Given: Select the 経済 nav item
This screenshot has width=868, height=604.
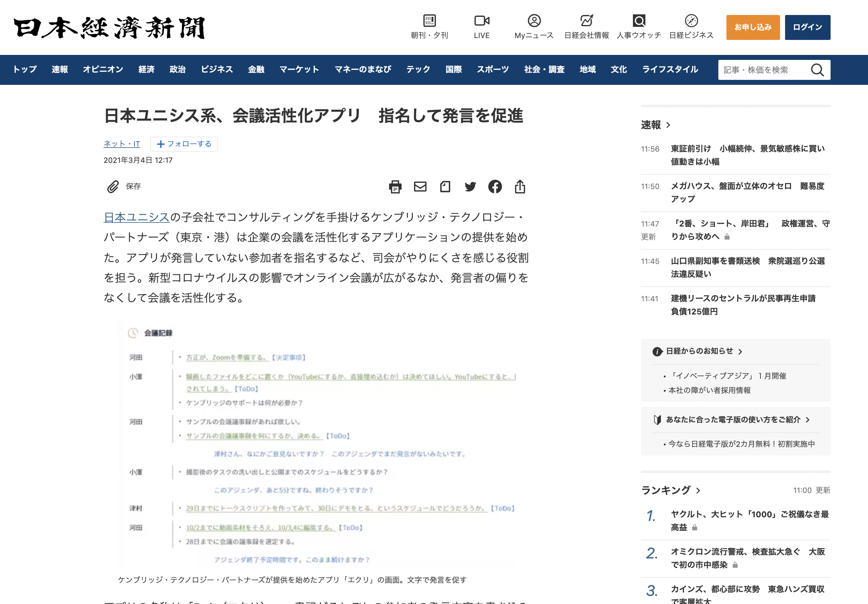Looking at the screenshot, I should pyautogui.click(x=146, y=70).
